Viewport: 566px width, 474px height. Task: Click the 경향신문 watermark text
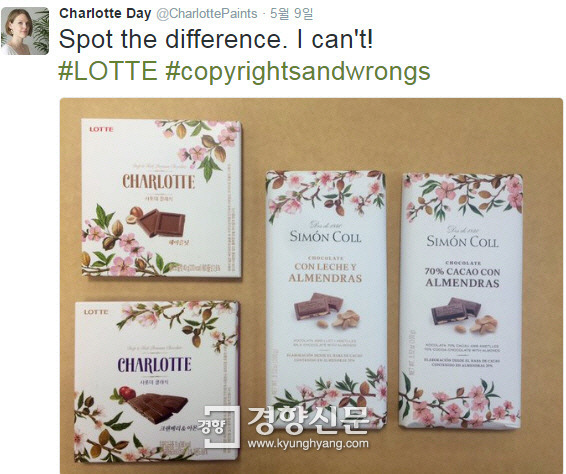(x=308, y=419)
